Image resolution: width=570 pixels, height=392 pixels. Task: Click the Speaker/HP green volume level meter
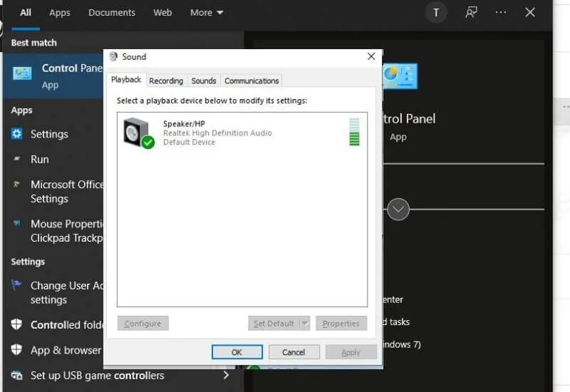(x=354, y=133)
